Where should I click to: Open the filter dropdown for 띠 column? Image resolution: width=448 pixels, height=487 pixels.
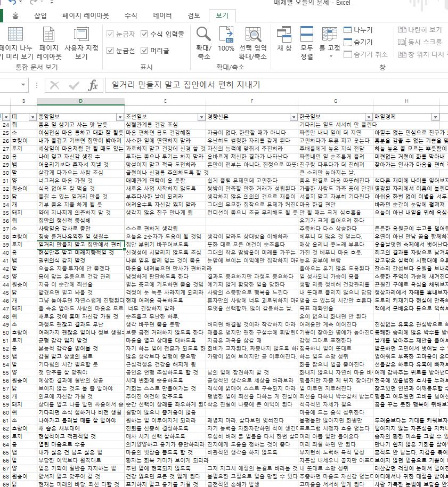click(32, 117)
